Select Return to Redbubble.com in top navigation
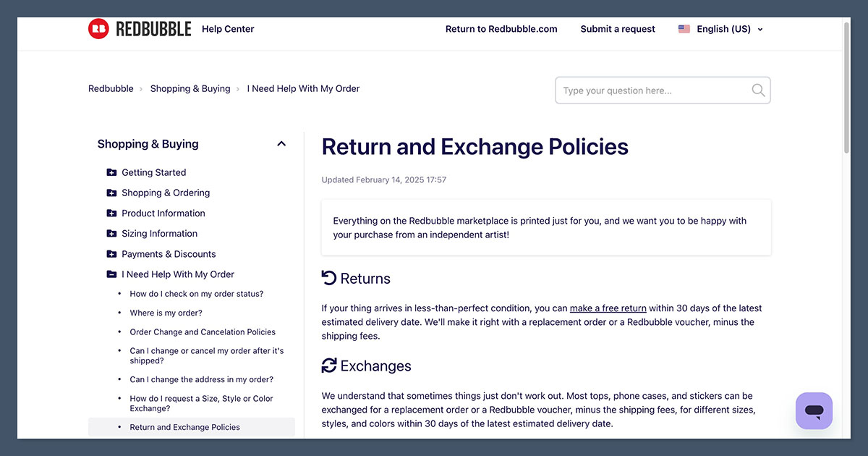Viewport: 868px width, 456px height. pyautogui.click(x=501, y=29)
